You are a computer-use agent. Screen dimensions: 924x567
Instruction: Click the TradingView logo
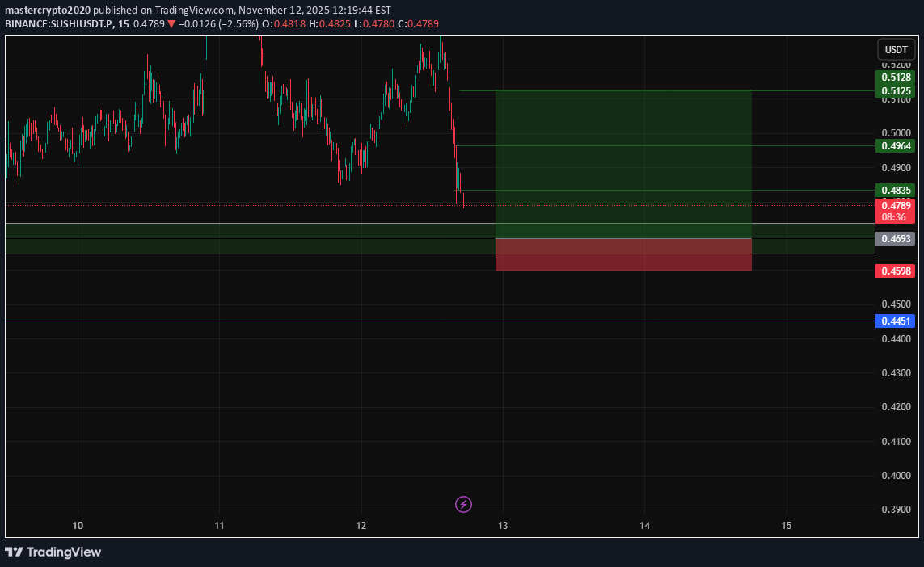[53, 552]
